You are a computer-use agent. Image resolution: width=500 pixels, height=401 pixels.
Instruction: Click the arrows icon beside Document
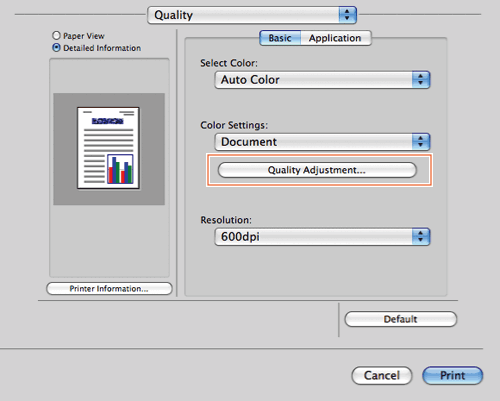(421, 142)
